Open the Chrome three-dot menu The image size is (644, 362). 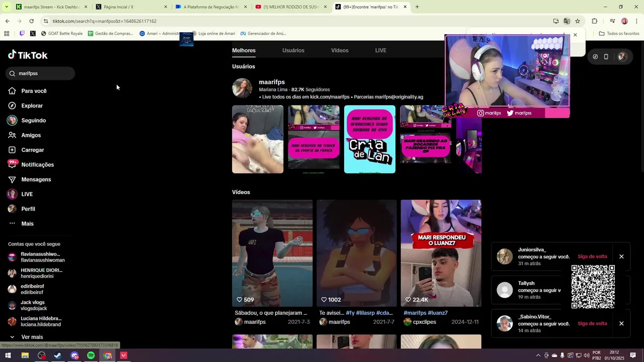(x=636, y=21)
